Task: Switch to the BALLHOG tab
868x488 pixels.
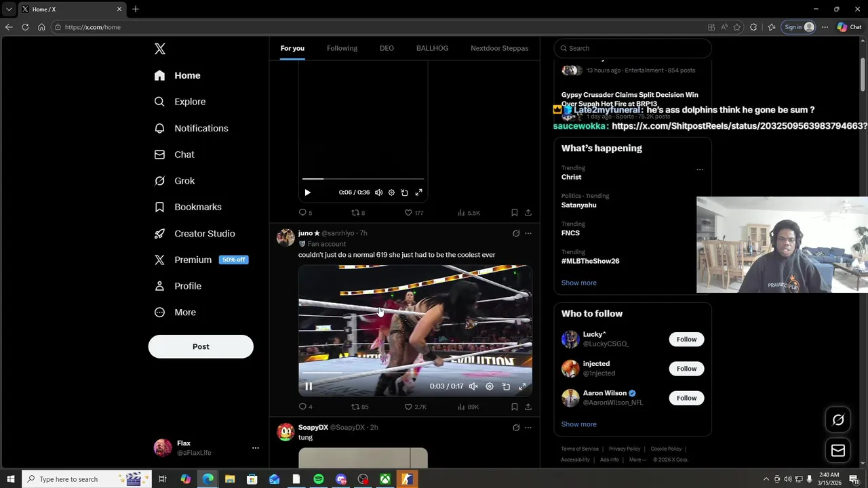Action: [x=432, y=48]
